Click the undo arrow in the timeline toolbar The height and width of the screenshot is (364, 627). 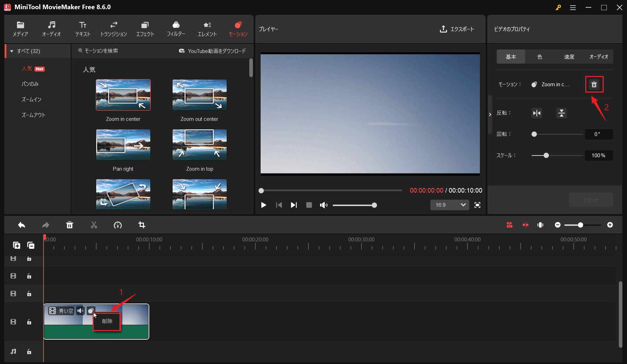pyautogui.click(x=21, y=225)
